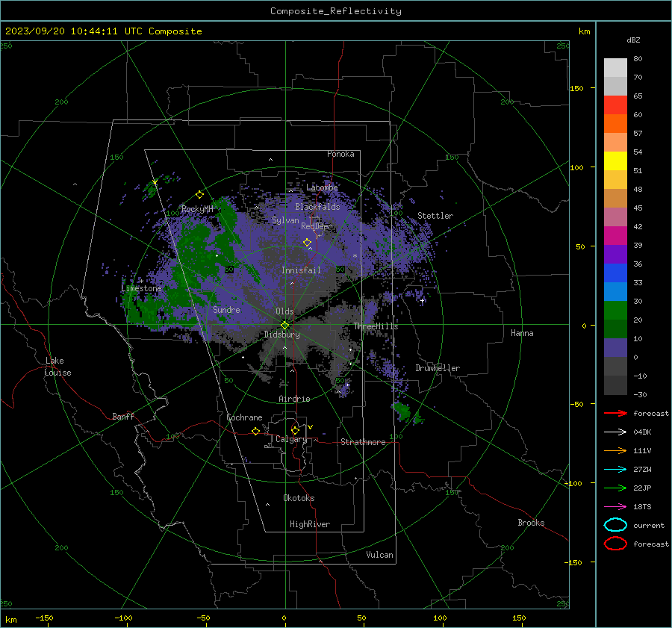Viewport: 672px width, 628px height.
Task: Click the 30 dBZ blue color swatch
Action: [615, 291]
